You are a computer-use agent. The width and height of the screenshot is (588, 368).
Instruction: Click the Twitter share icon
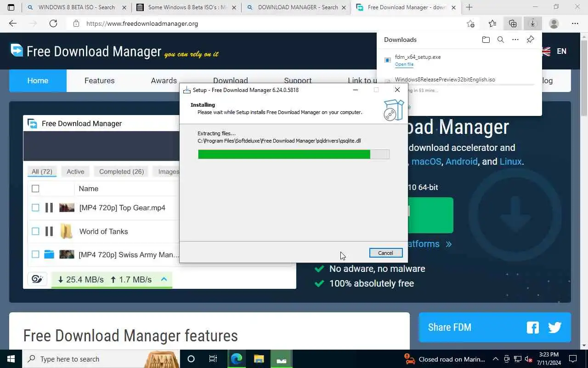coord(555,327)
